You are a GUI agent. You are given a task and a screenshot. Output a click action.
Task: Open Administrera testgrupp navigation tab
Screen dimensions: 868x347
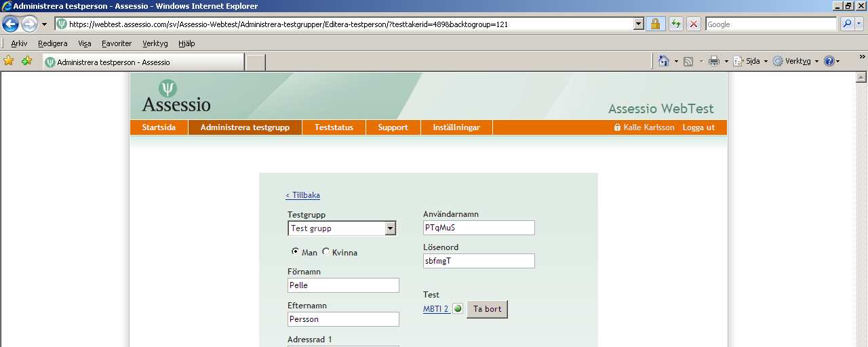tap(245, 127)
